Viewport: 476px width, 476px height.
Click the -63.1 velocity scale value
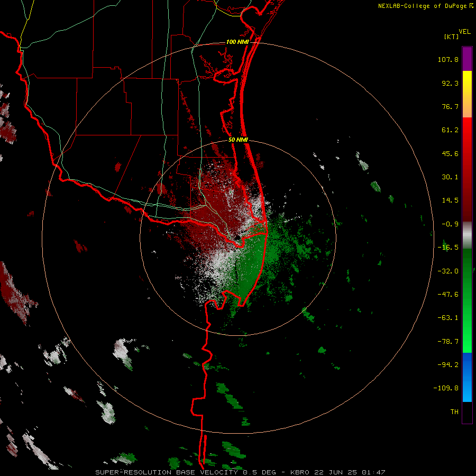(x=448, y=318)
